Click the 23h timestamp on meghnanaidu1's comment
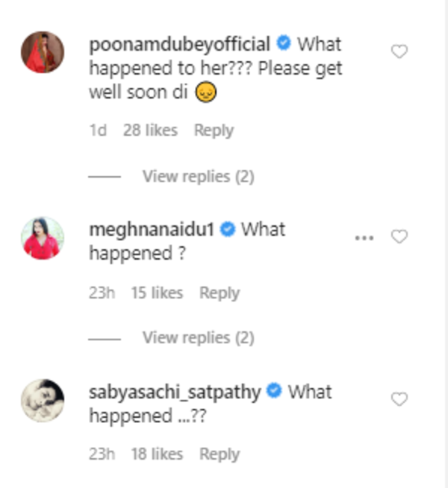This screenshot has width=448, height=488. click(x=101, y=293)
